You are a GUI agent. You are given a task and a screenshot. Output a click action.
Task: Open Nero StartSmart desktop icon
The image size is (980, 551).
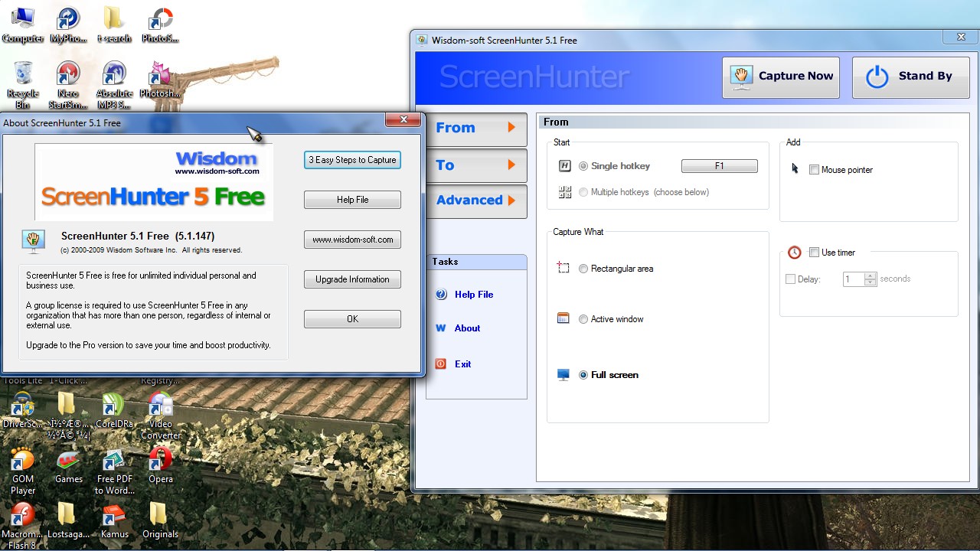(x=68, y=84)
